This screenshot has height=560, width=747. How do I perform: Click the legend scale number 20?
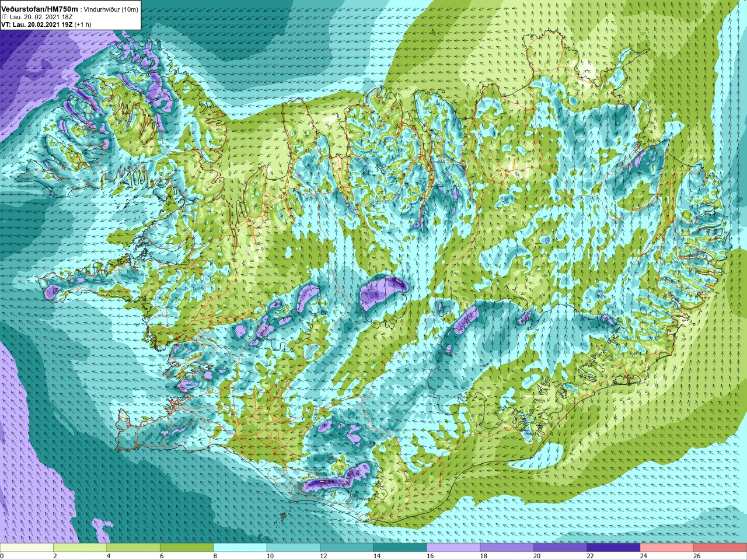pyautogui.click(x=537, y=556)
